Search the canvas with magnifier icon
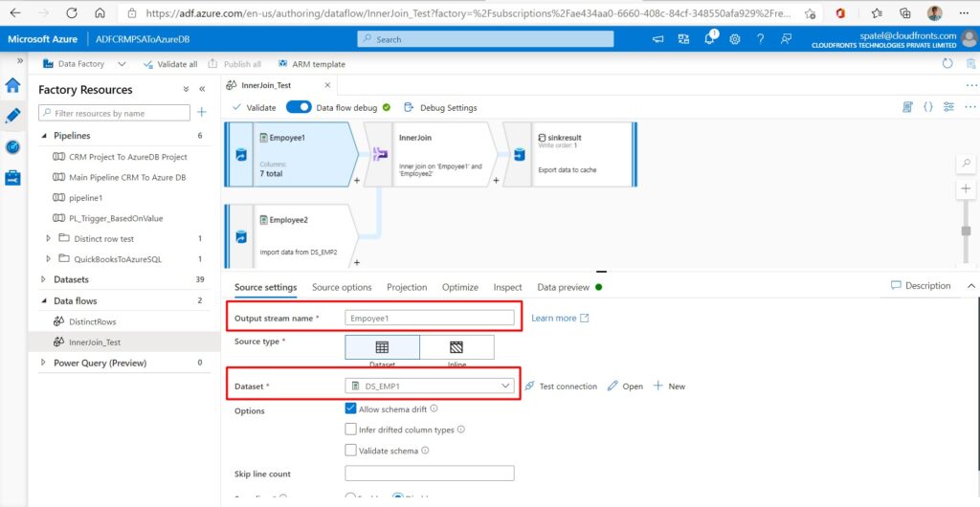The width and height of the screenshot is (980, 507). 967,164
